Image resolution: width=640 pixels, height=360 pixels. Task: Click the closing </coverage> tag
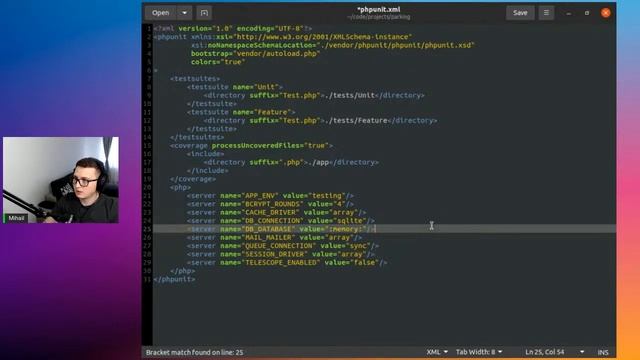(x=193, y=179)
